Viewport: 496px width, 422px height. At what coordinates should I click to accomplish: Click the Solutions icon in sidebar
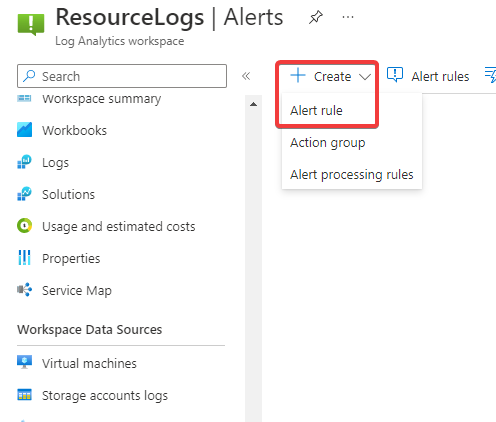[24, 194]
